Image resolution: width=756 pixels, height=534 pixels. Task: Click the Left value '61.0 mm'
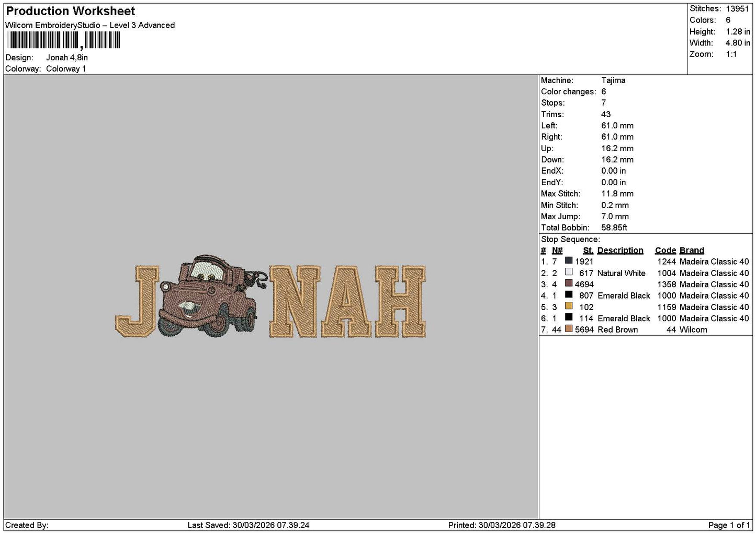617,126
